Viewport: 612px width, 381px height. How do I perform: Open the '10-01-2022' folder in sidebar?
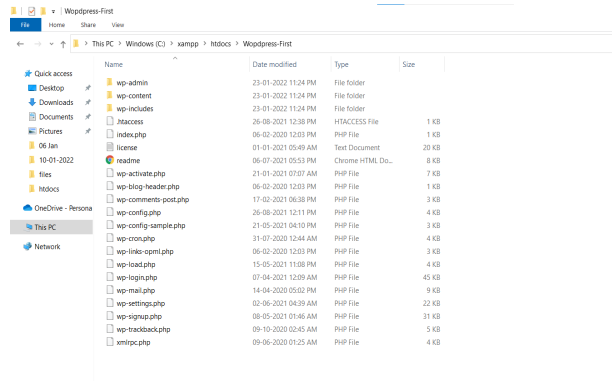(56, 160)
